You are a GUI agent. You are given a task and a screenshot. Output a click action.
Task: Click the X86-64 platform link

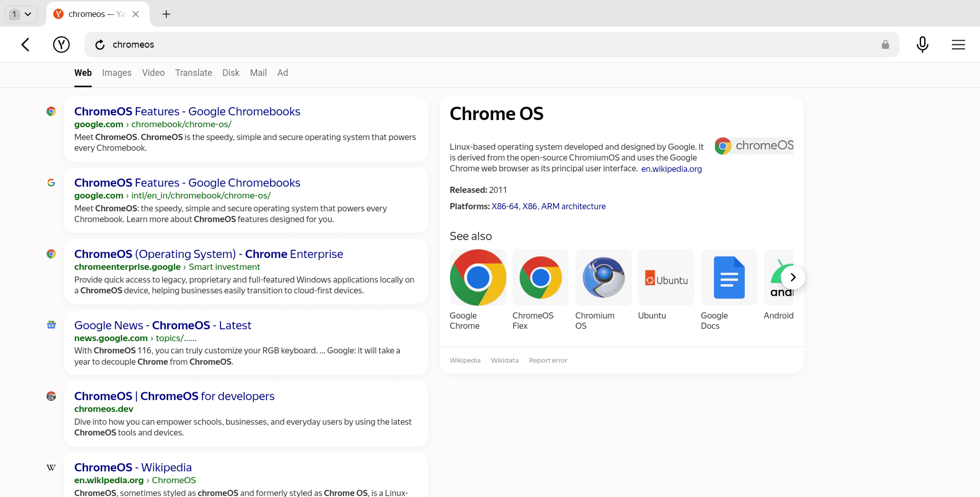(x=505, y=206)
